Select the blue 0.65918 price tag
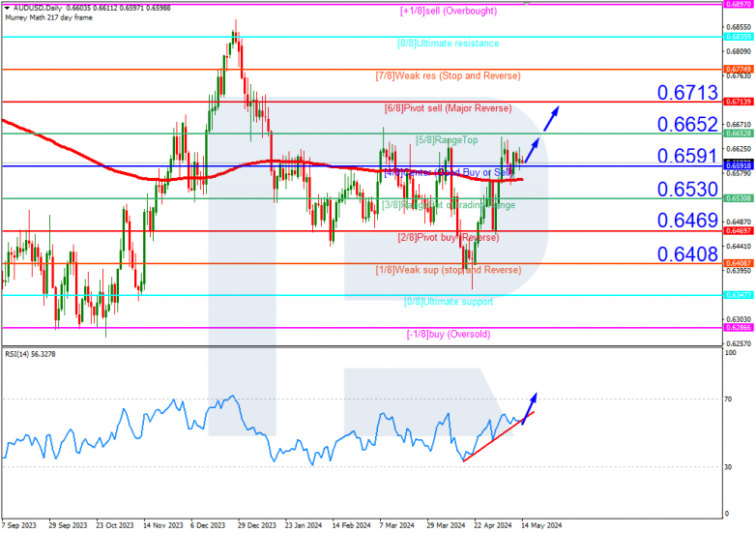 click(739, 166)
